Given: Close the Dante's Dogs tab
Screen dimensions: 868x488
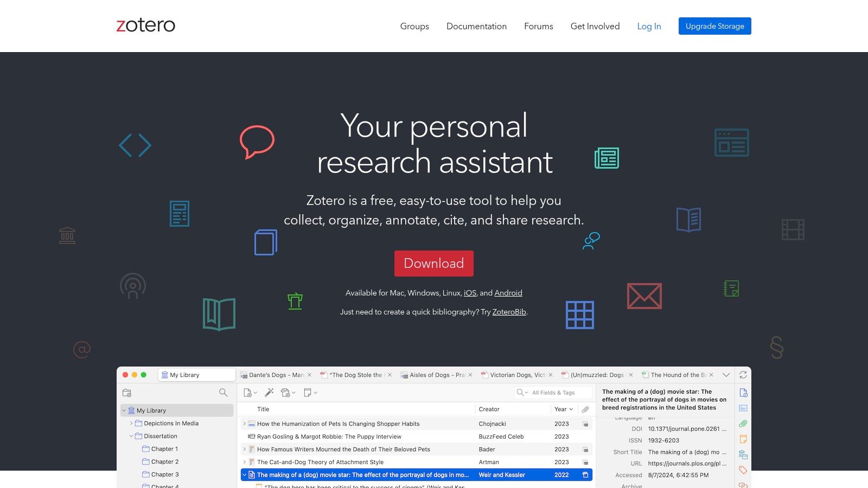Looking at the screenshot, I should coord(310,375).
